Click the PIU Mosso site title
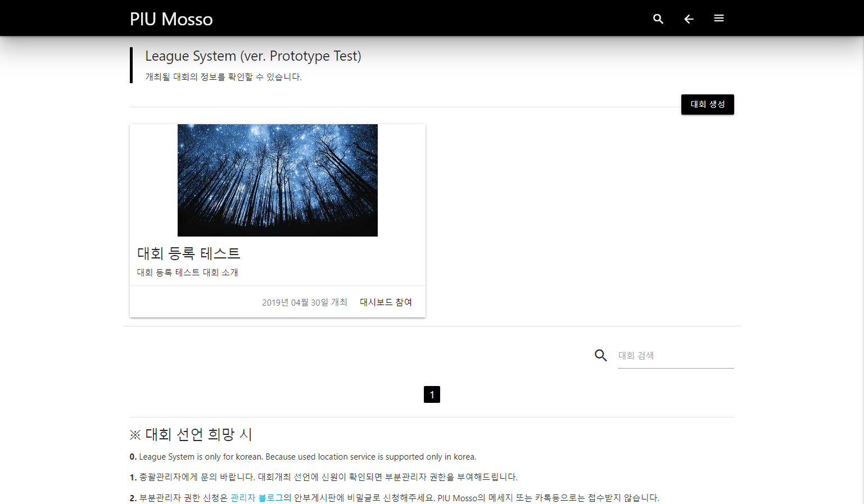The height and width of the screenshot is (504, 864). (171, 19)
